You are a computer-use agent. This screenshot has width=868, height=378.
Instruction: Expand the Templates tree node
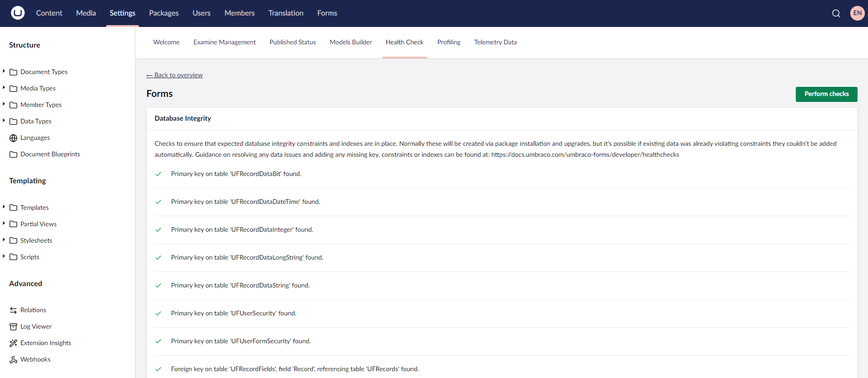pyautogui.click(x=4, y=207)
